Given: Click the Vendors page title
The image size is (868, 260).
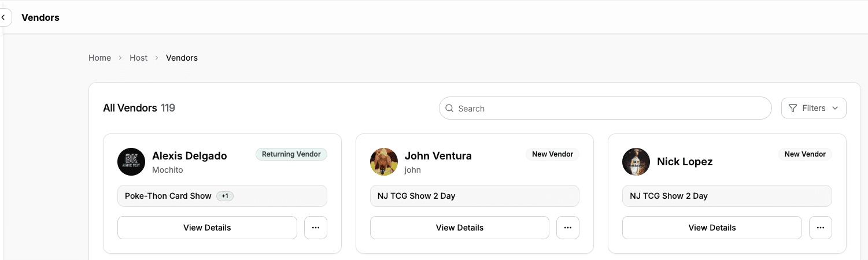Looking at the screenshot, I should [x=40, y=17].
